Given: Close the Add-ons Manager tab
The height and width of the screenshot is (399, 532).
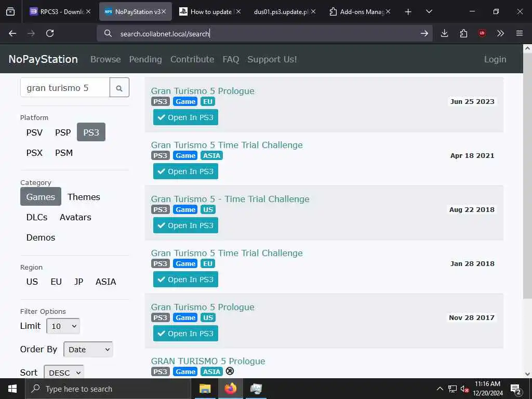Looking at the screenshot, I should click(388, 11).
